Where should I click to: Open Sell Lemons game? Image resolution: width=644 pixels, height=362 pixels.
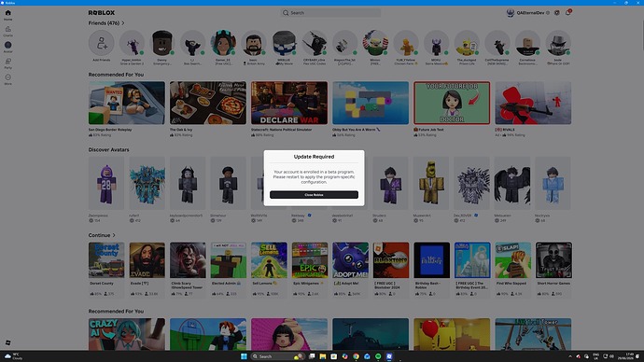click(x=269, y=260)
